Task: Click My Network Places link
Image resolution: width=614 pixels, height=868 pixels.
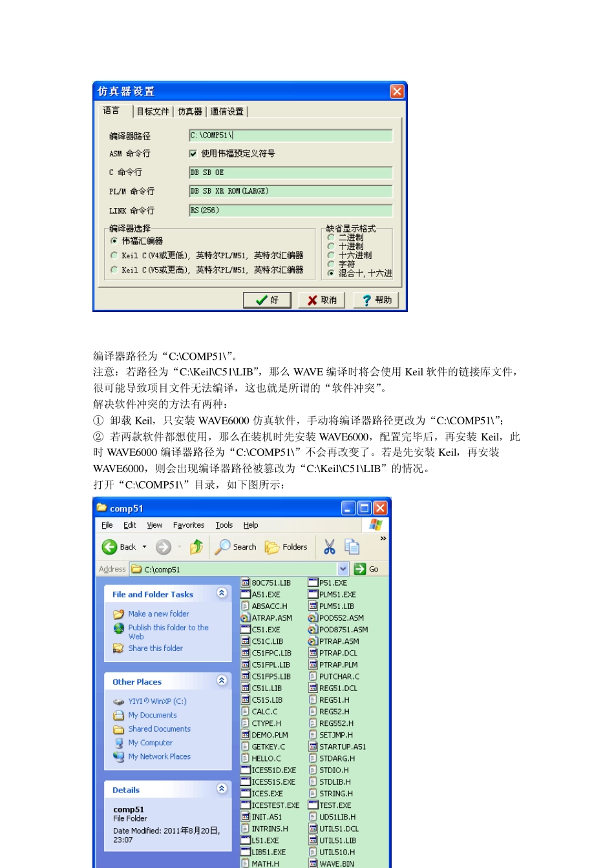Action: (x=160, y=757)
